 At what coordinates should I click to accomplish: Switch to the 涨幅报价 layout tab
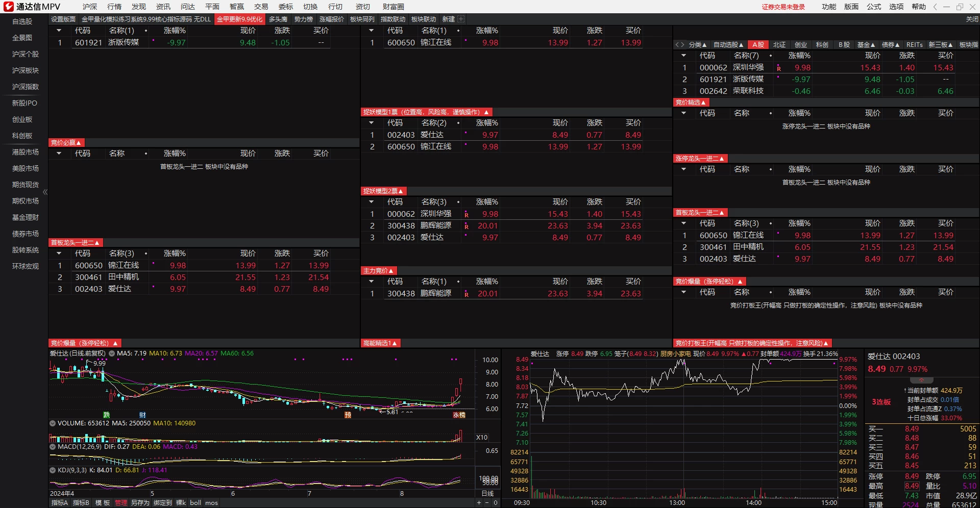click(x=332, y=19)
